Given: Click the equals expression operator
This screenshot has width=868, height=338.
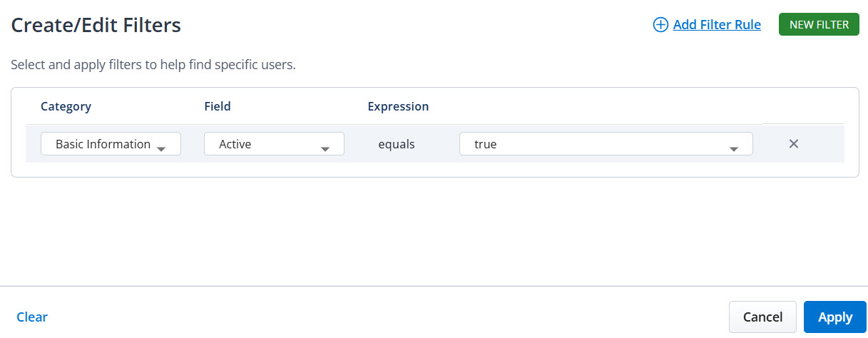Looking at the screenshot, I should pos(397,144).
